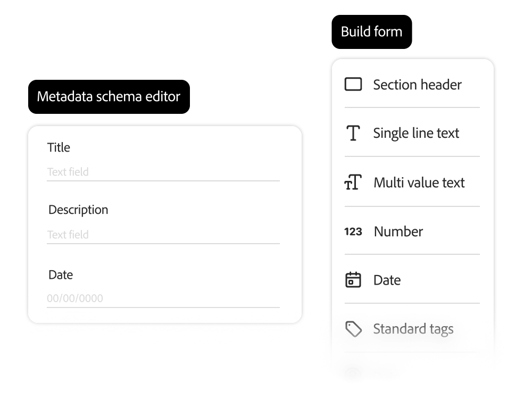Focus the Description text field
This screenshot has height=399, width=532.
tap(163, 235)
